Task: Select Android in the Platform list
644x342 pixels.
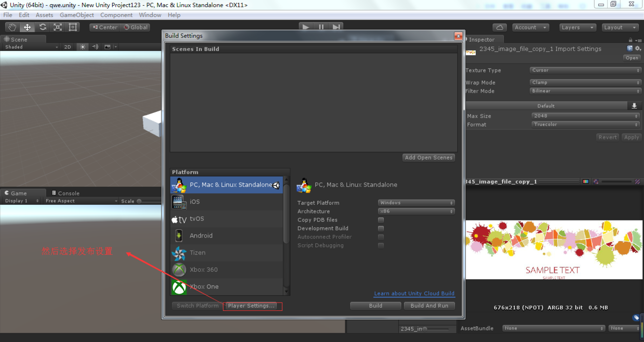Action: click(x=201, y=235)
